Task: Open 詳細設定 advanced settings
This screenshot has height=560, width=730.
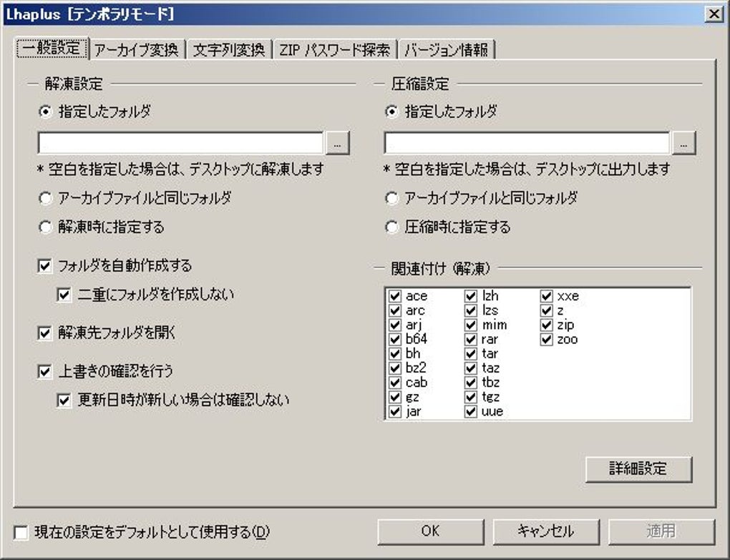Action: [638, 469]
